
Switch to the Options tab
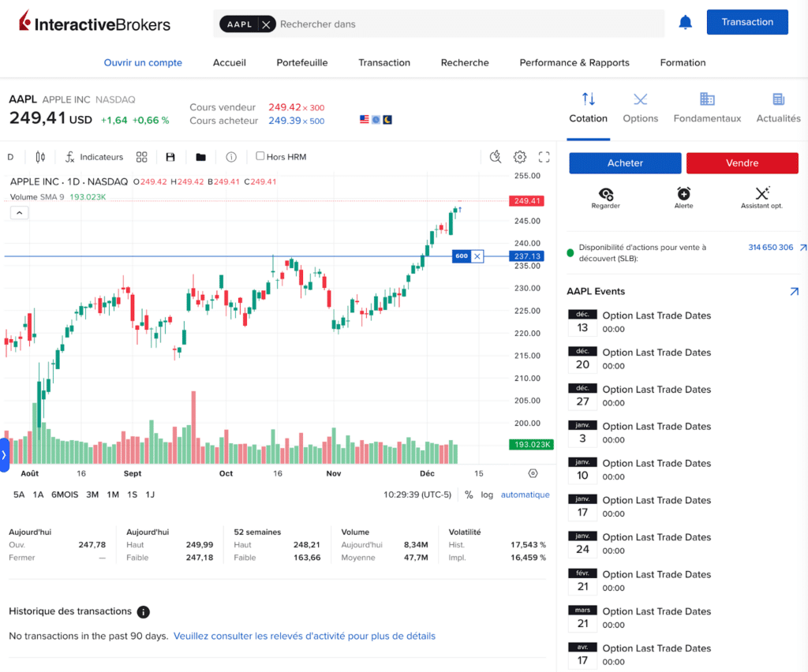point(641,108)
